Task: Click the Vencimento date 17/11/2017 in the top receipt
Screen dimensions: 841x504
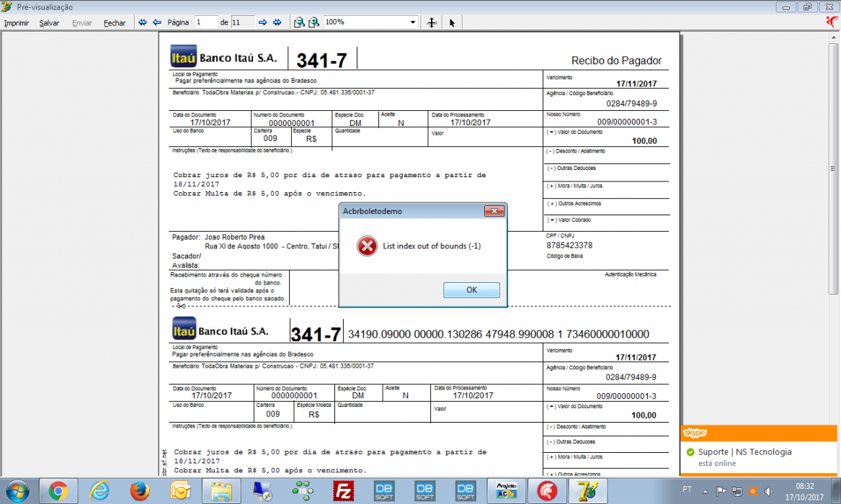Action: coord(636,84)
